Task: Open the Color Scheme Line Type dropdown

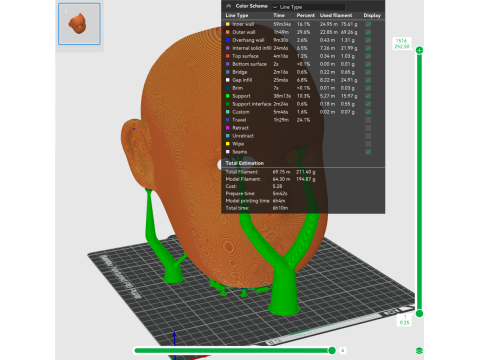Action: (308, 7)
